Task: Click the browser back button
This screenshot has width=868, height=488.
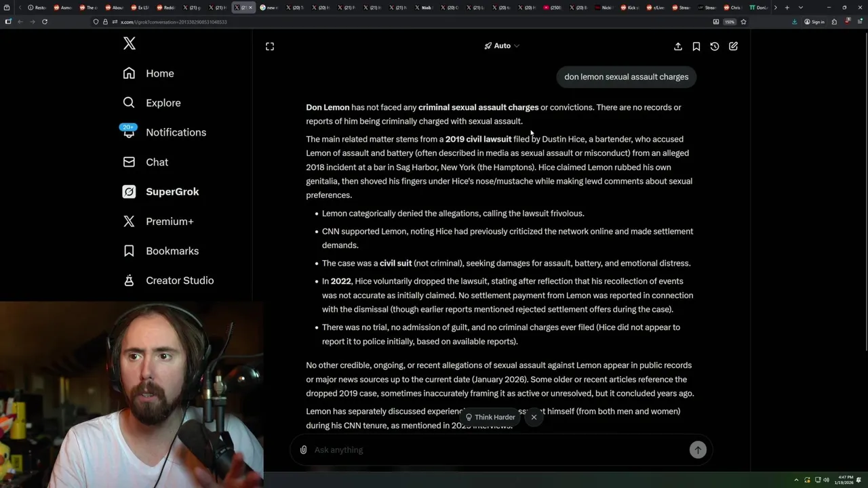Action: [20, 22]
